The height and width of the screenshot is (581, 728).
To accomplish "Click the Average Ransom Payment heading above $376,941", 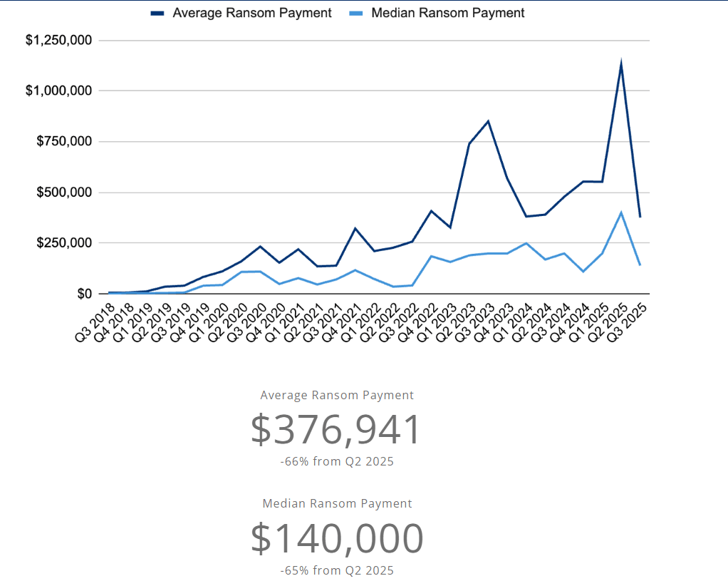I will tap(337, 395).
